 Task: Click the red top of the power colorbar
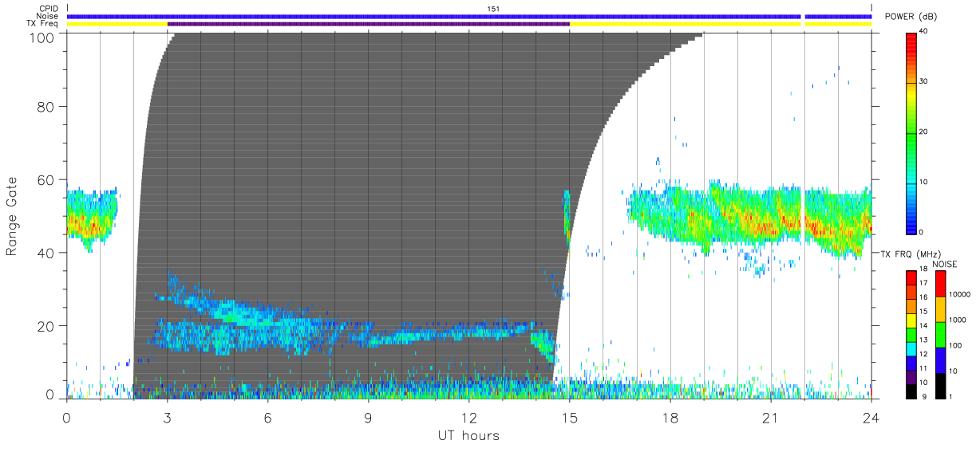(x=911, y=38)
